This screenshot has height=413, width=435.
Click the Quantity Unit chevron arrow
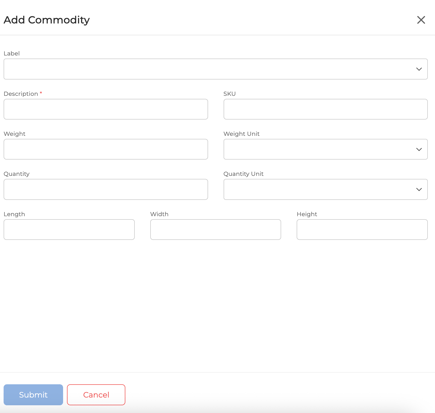[419, 189]
